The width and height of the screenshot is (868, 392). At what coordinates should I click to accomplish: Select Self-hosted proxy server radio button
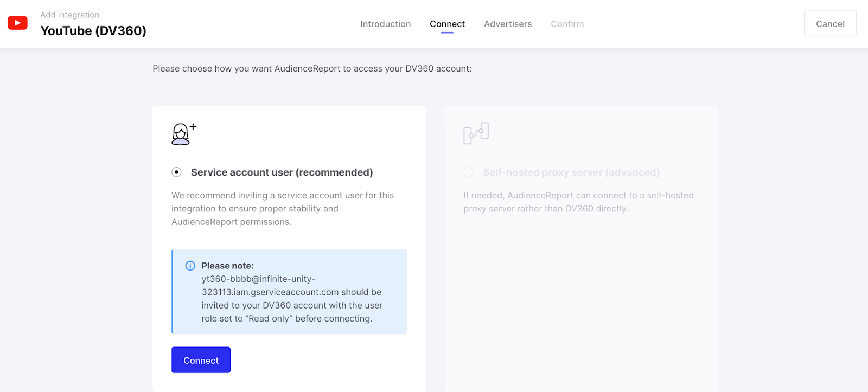point(469,172)
